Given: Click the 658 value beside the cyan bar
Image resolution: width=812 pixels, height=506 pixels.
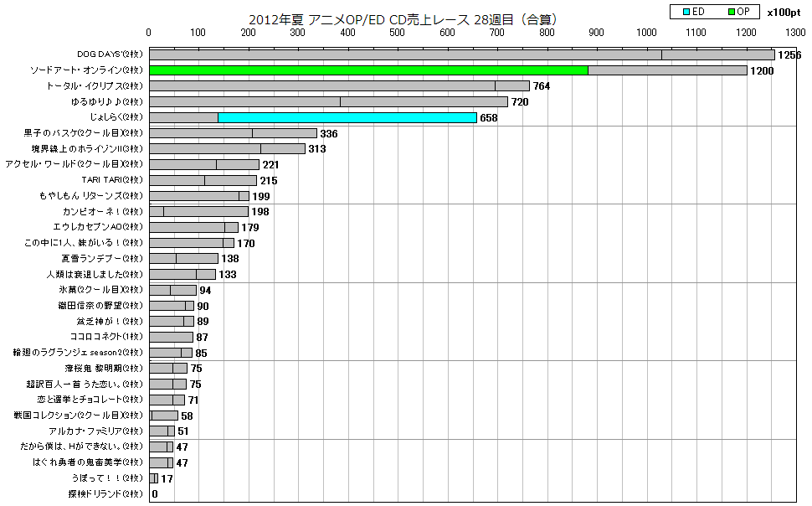Looking at the screenshot, I should pyautogui.click(x=488, y=118).
